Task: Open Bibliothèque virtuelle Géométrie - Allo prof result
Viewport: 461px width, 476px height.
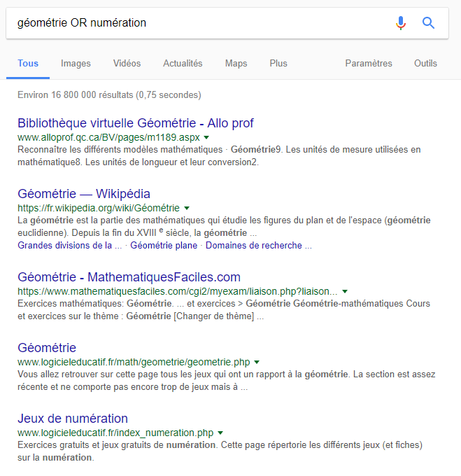Action: tap(136, 123)
